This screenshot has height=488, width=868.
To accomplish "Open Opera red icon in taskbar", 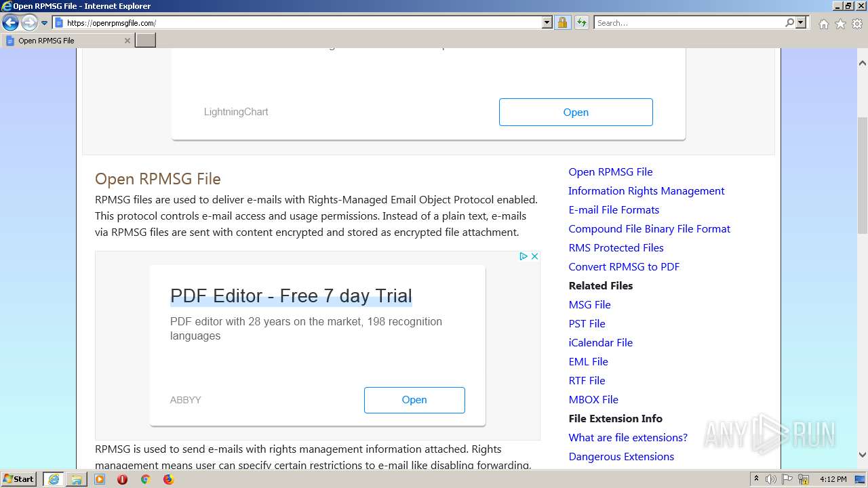I will 122,479.
